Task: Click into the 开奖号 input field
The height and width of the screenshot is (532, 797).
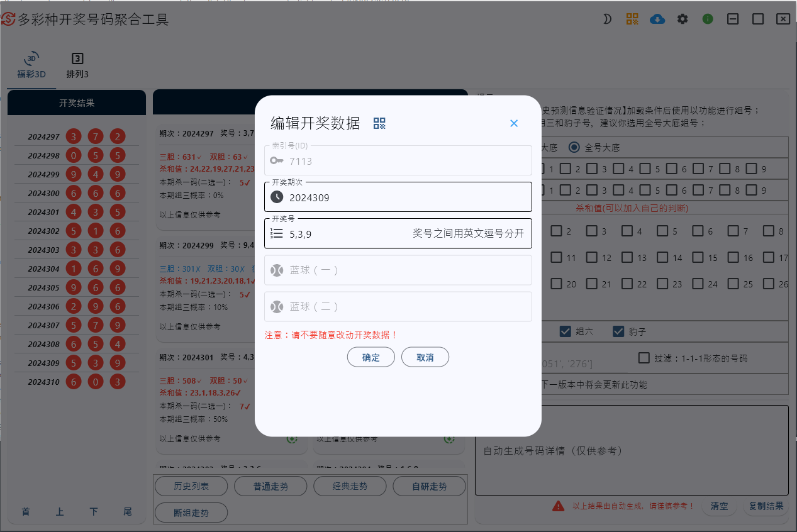Action: point(398,233)
